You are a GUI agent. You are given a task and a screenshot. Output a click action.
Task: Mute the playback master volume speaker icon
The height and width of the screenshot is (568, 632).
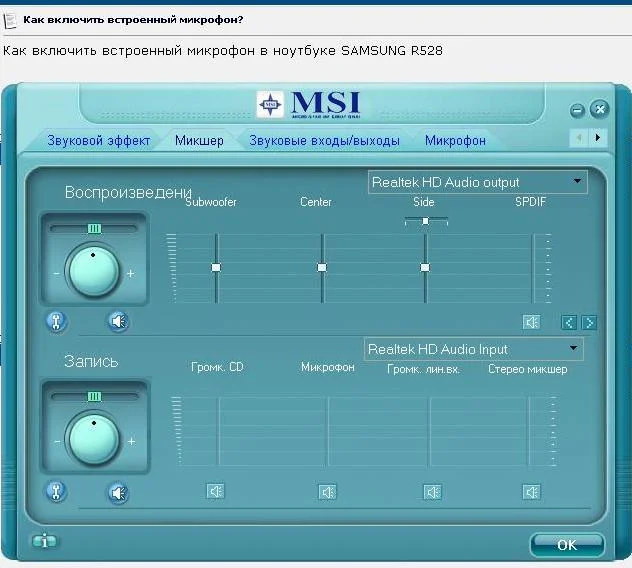(119, 321)
